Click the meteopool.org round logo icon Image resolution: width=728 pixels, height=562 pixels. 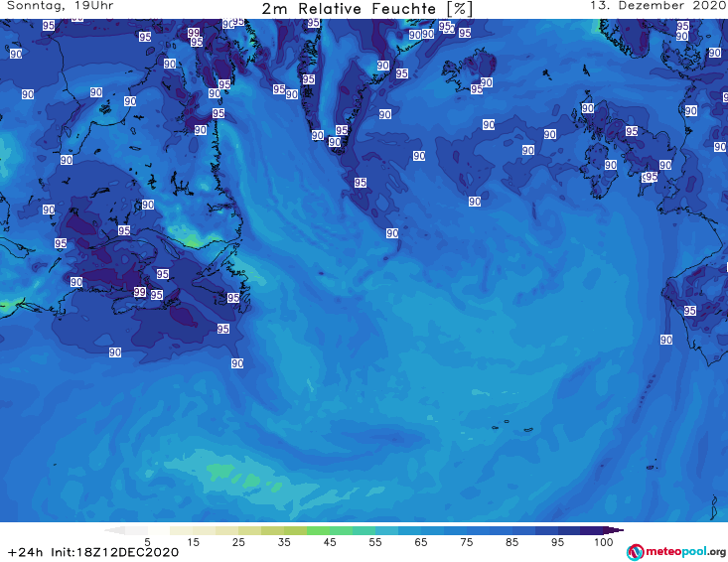pos(635,552)
